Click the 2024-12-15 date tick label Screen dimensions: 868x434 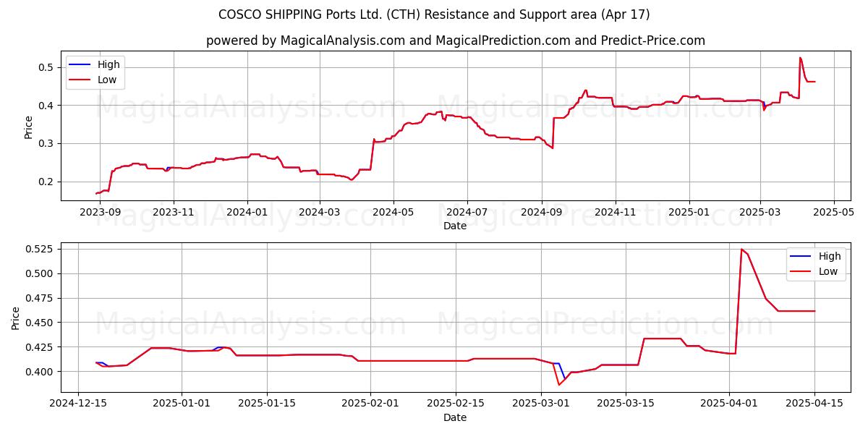78,404
